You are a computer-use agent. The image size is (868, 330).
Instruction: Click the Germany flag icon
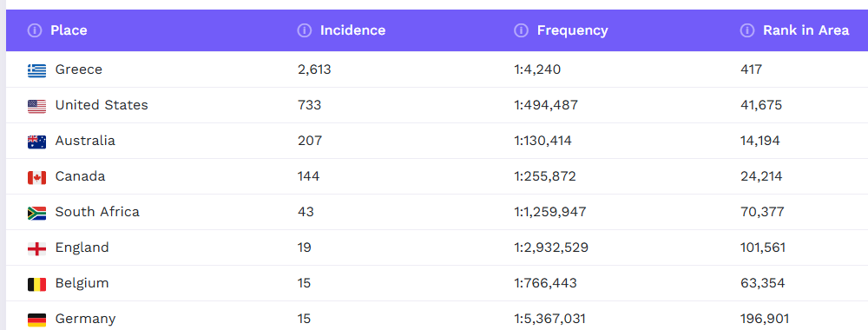point(37,320)
